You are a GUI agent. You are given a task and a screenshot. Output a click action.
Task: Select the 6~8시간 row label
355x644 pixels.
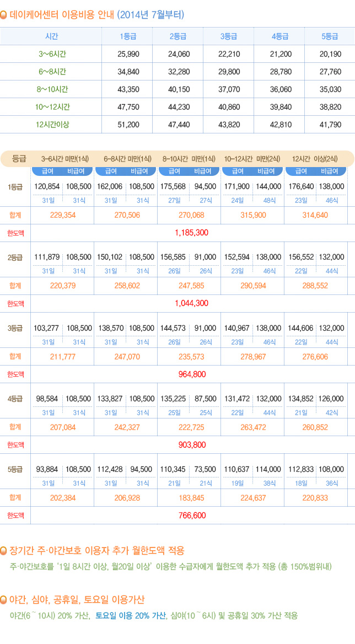(51, 72)
